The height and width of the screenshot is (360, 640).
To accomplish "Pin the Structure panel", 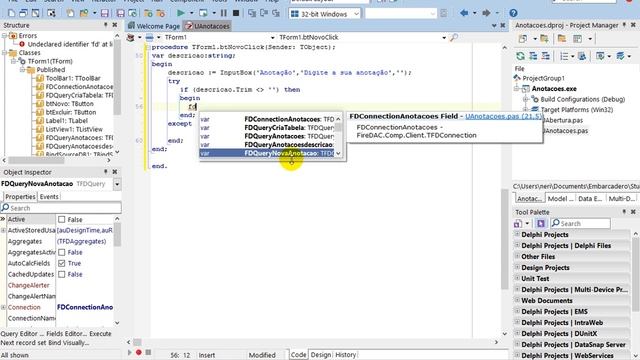I will click(105, 25).
